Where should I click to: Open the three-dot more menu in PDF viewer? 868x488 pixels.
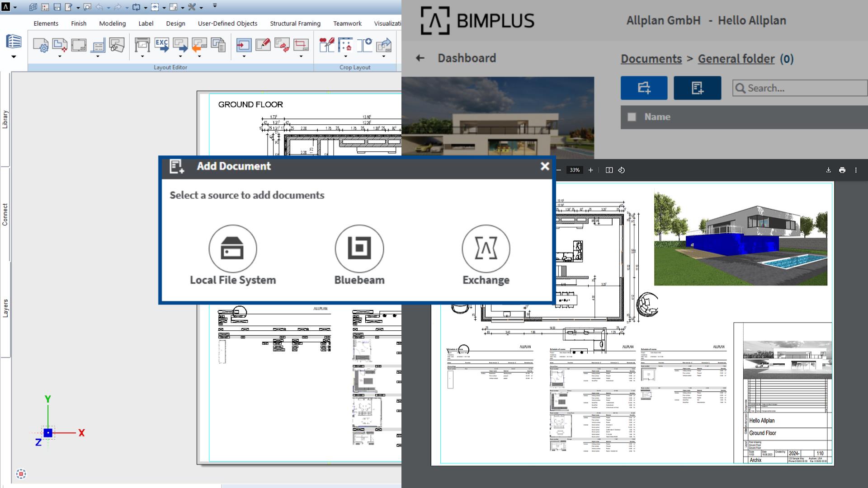(x=856, y=170)
